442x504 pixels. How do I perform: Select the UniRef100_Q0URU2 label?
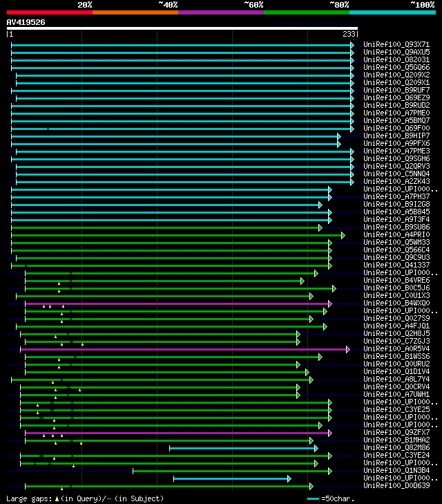pyautogui.click(x=396, y=364)
